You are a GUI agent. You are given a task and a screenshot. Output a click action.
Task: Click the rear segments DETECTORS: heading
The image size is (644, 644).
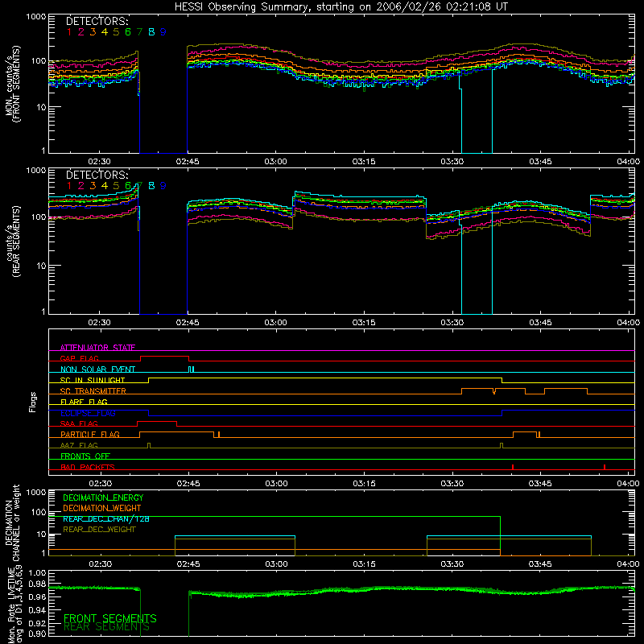[x=97, y=175]
